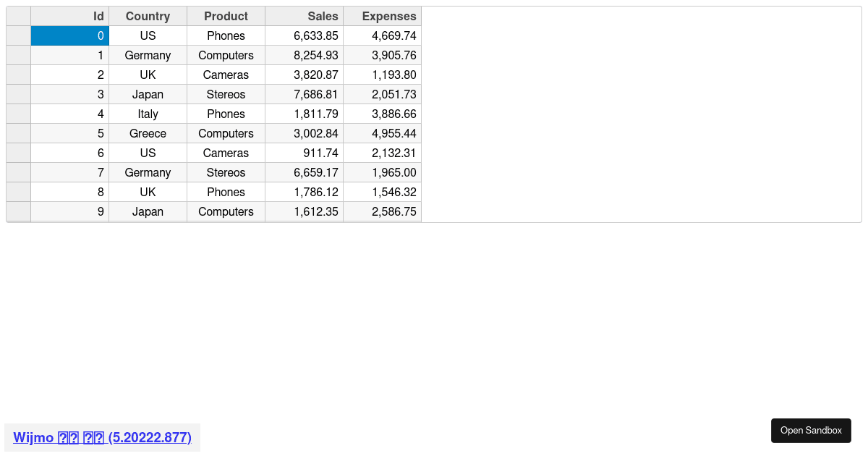
Task: Sort by the Id column header
Action: point(70,16)
